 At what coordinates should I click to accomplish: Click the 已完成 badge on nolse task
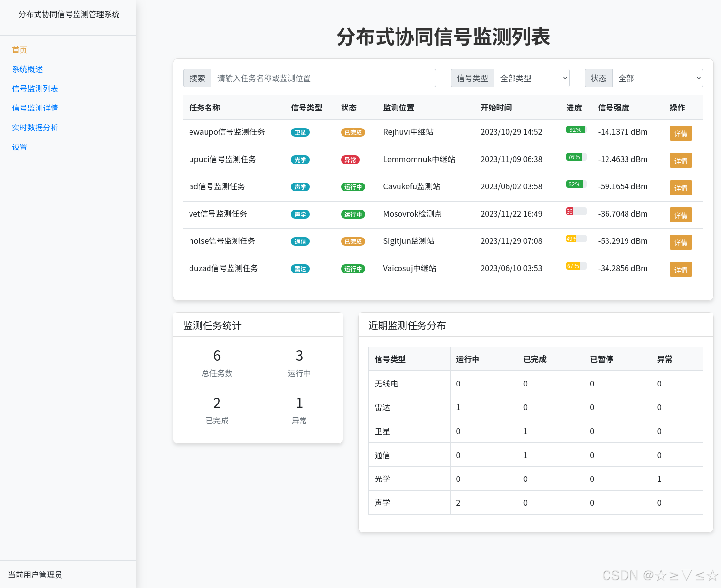click(353, 241)
